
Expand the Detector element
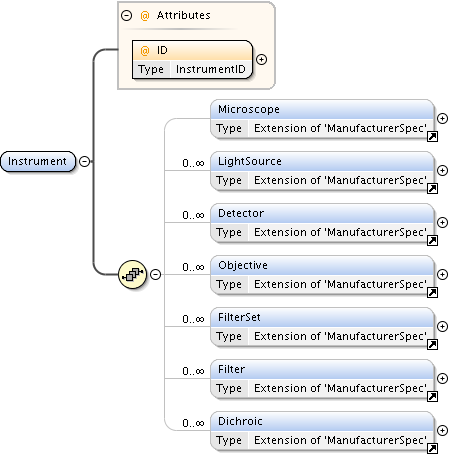click(x=442, y=222)
